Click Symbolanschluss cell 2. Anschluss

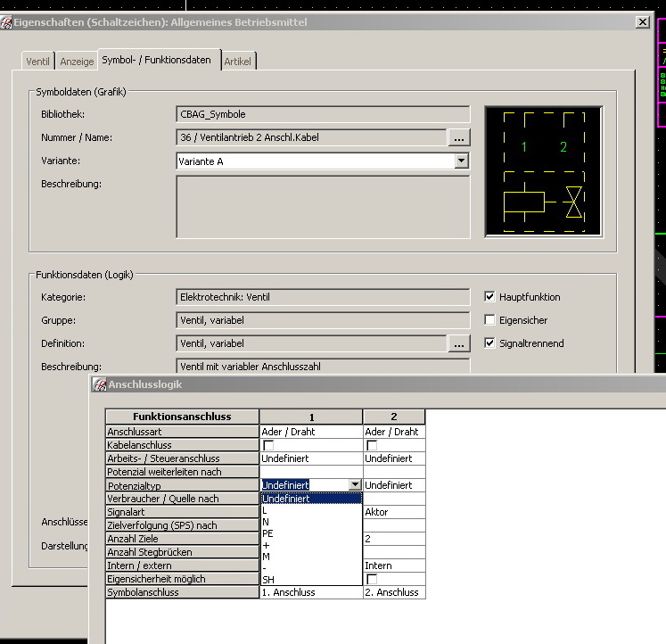click(394, 592)
